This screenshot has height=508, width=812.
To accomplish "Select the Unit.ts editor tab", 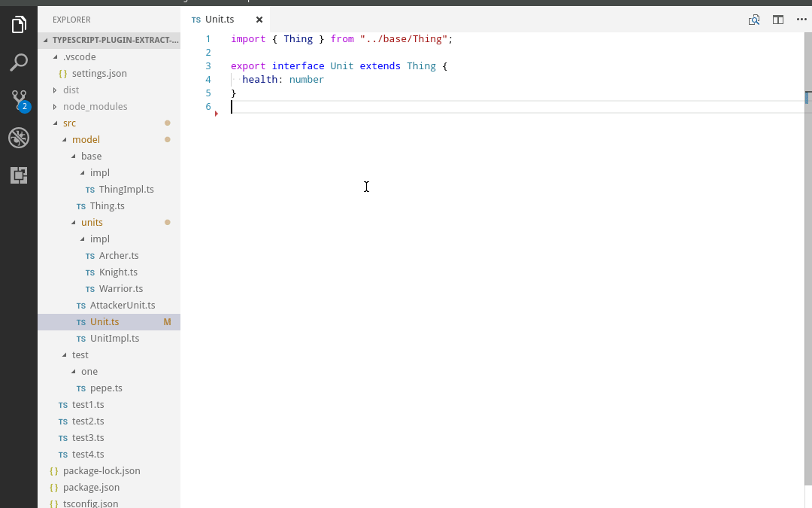I will pyautogui.click(x=225, y=19).
